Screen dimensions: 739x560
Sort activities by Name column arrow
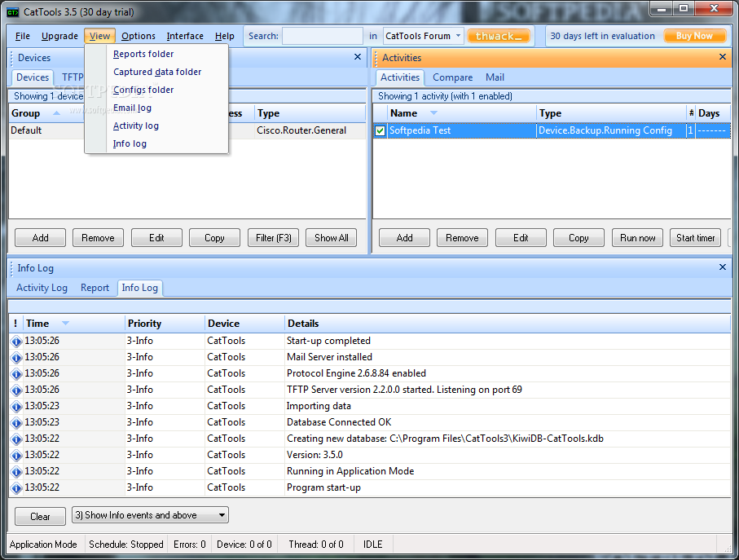click(x=433, y=113)
